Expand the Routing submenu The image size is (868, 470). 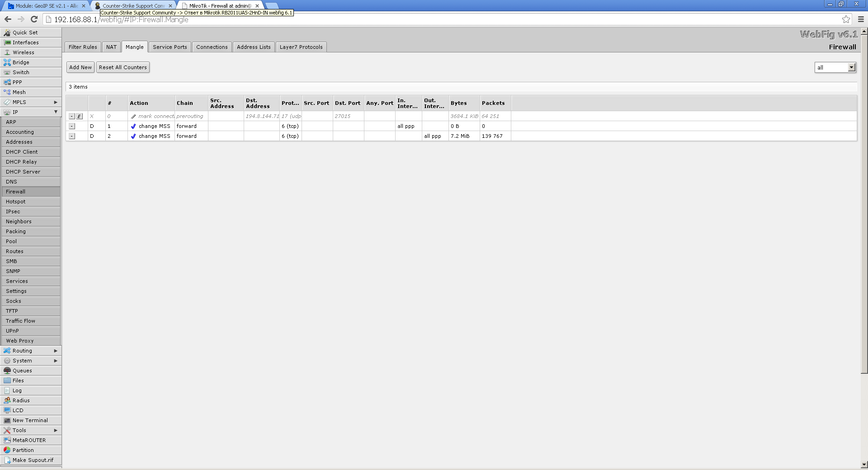coord(31,351)
